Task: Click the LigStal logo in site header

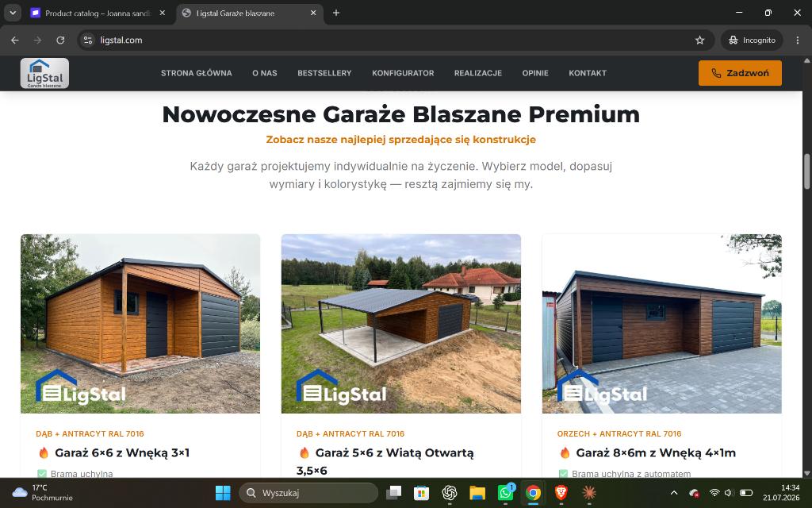Action: point(44,73)
